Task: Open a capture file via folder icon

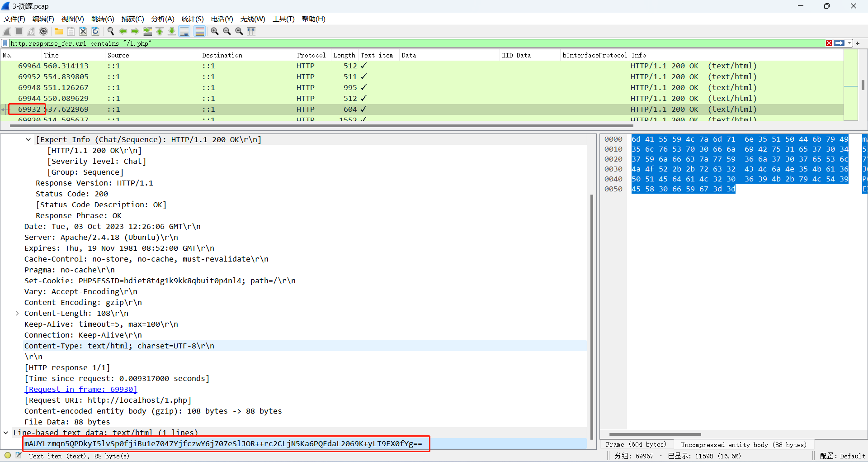Action: coord(59,31)
